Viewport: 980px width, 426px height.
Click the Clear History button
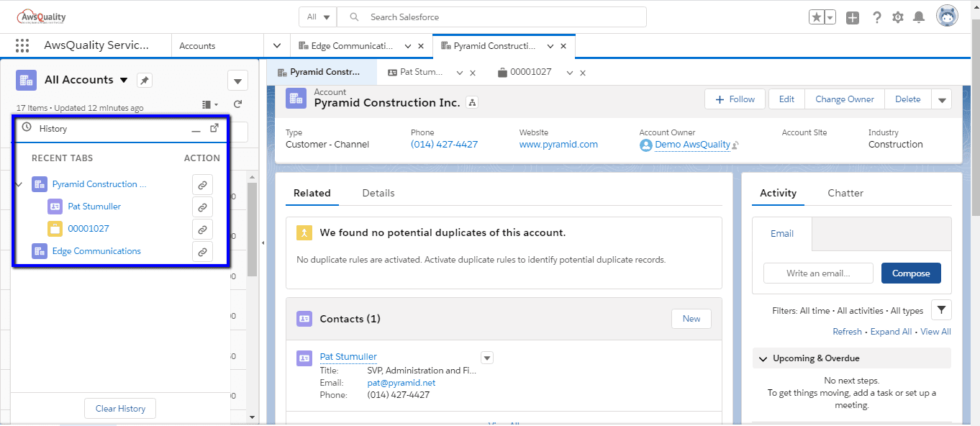[120, 409]
